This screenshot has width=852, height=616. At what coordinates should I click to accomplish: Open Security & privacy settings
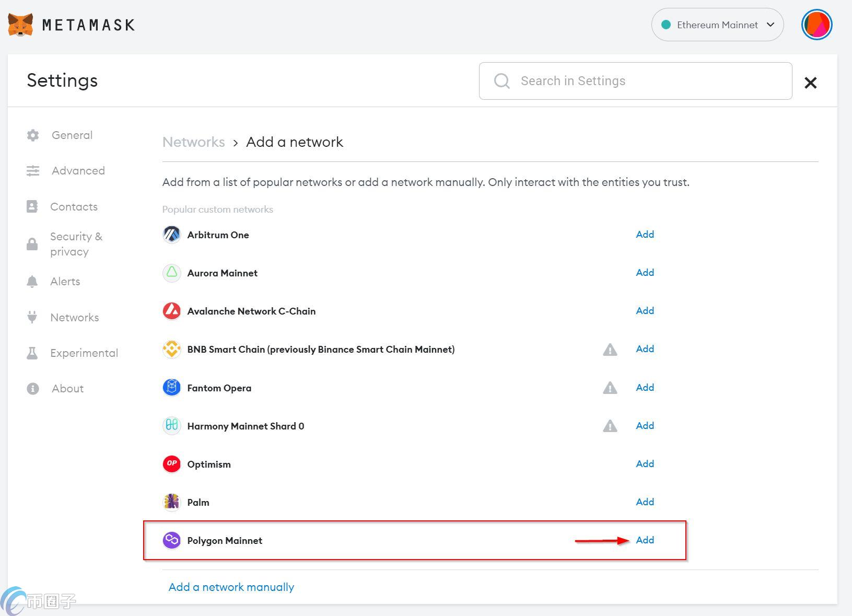[76, 244]
